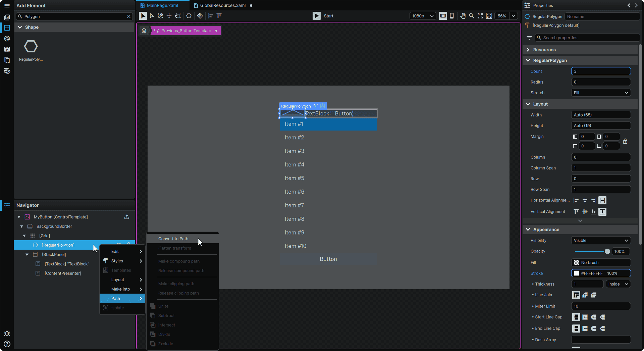Select the Zoom magnifier tool
This screenshot has width=644, height=351.
[x=472, y=16]
